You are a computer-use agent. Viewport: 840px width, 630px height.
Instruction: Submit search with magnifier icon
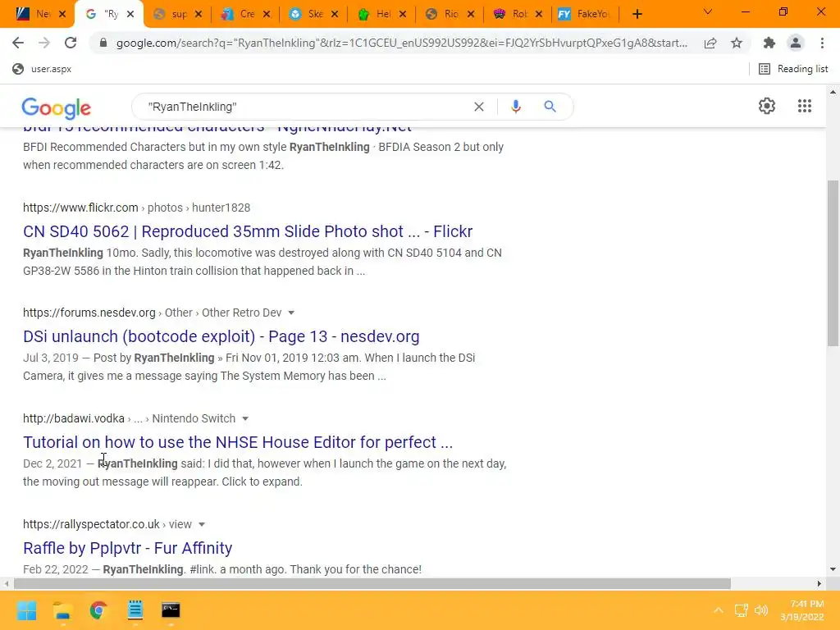tap(550, 107)
